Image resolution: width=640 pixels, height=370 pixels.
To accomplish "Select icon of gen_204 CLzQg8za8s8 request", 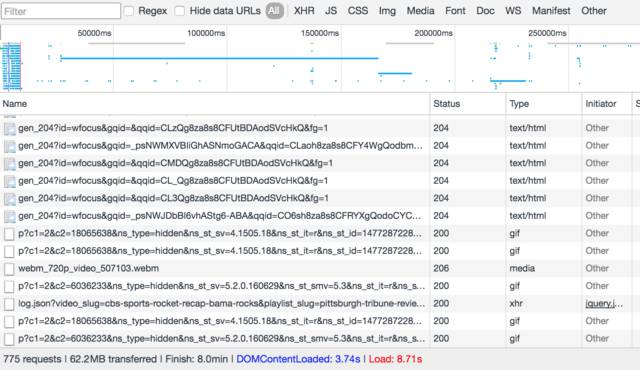I will coord(10,129).
